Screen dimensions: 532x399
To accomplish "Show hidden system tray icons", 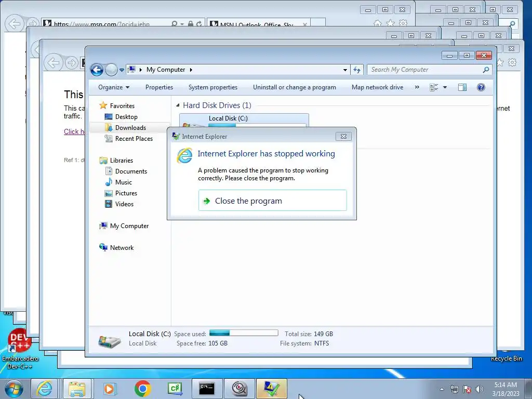I will tap(442, 389).
